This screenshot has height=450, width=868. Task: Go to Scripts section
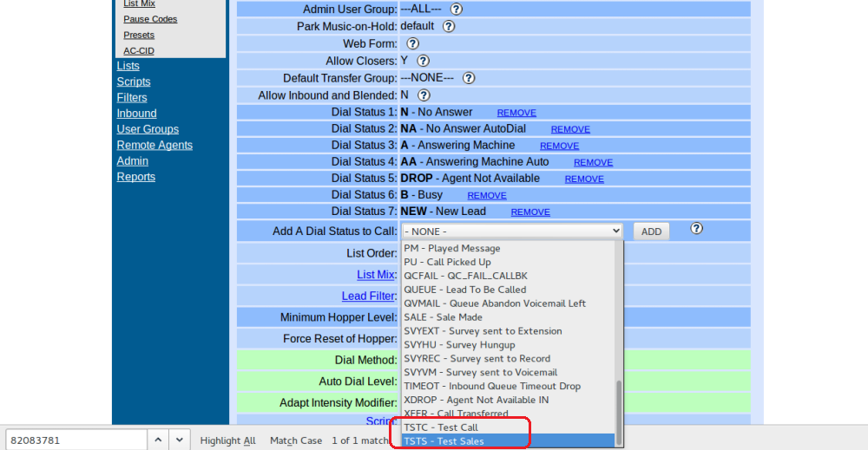click(x=134, y=82)
